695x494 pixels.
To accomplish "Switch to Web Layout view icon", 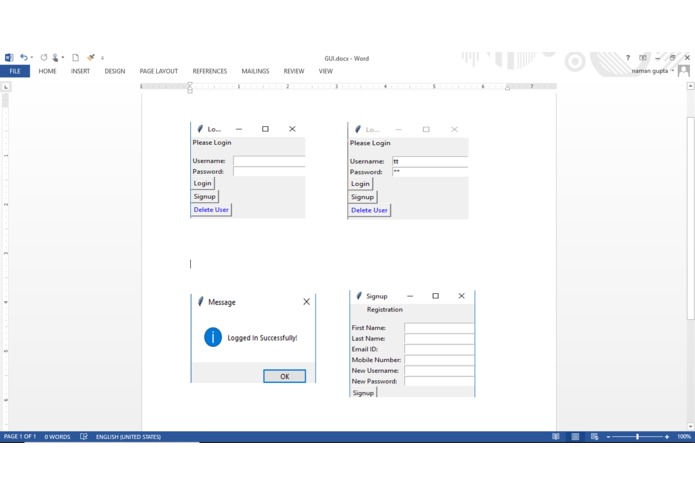I will coord(595,437).
